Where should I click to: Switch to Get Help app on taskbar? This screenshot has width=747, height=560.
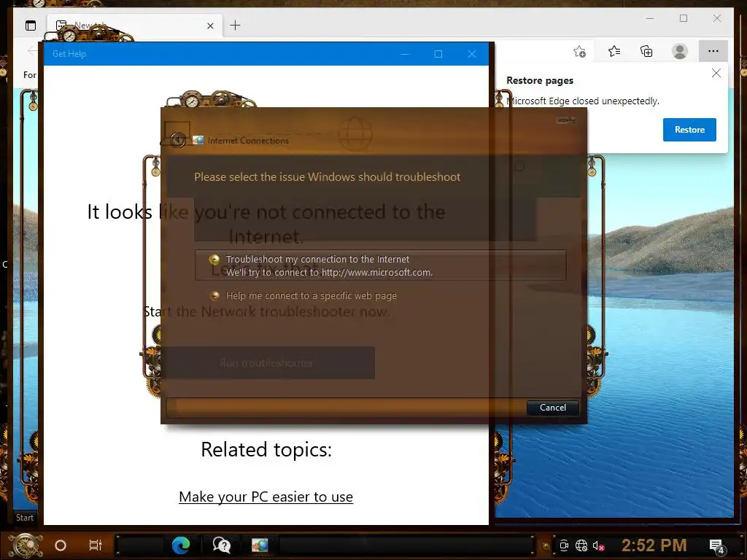pyautogui.click(x=222, y=545)
